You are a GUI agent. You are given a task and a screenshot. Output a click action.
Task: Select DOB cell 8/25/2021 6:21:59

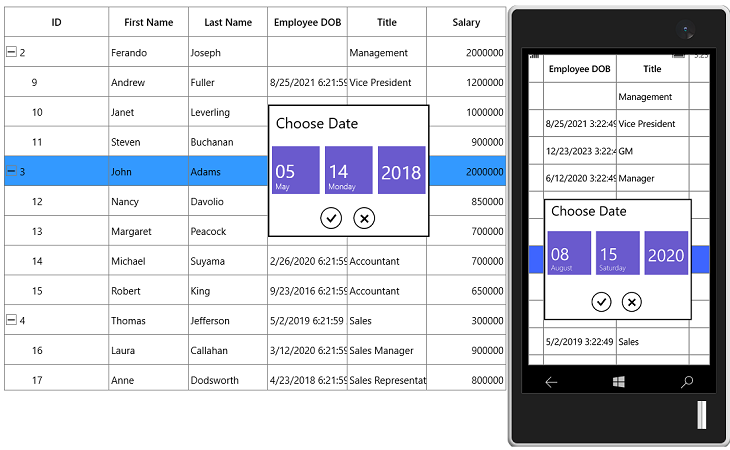click(307, 82)
